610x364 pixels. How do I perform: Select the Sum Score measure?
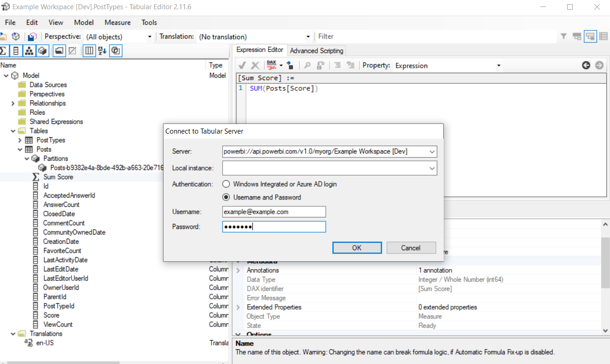(x=58, y=177)
